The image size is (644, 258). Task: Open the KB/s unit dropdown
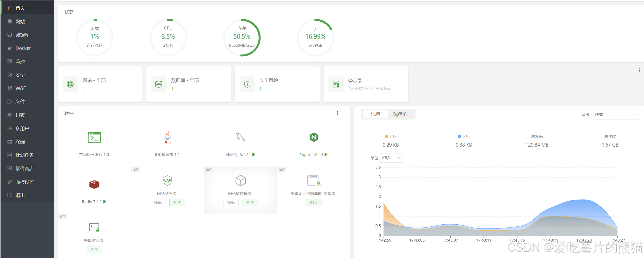click(x=391, y=158)
